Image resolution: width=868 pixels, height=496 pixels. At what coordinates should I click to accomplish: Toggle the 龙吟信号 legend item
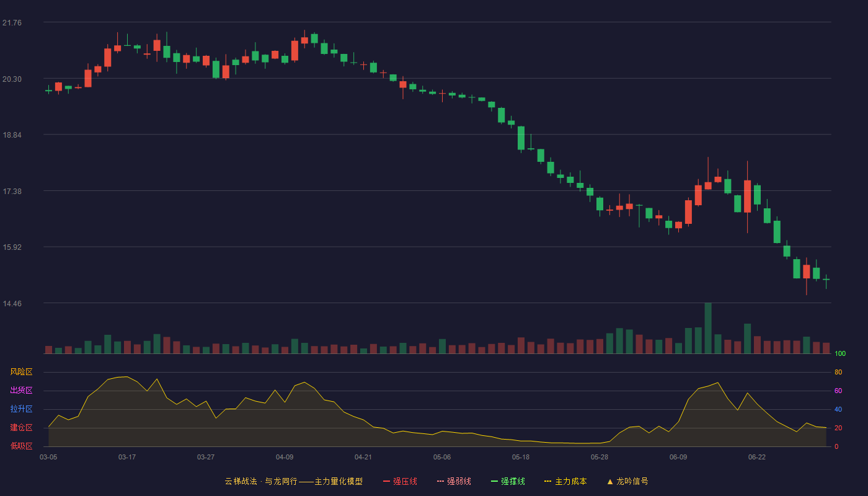(x=627, y=481)
